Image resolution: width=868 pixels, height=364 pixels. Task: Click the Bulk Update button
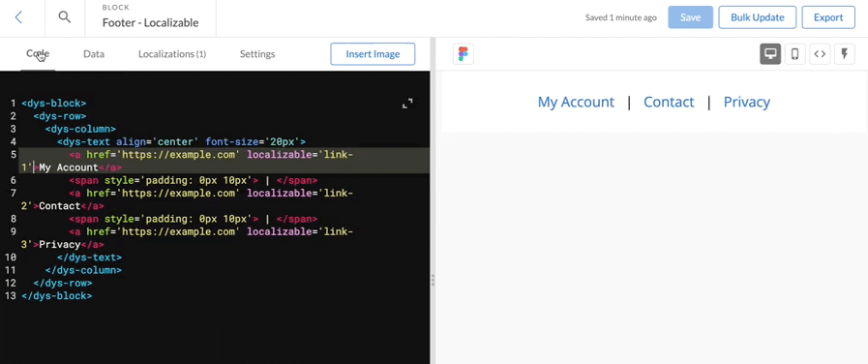(758, 17)
